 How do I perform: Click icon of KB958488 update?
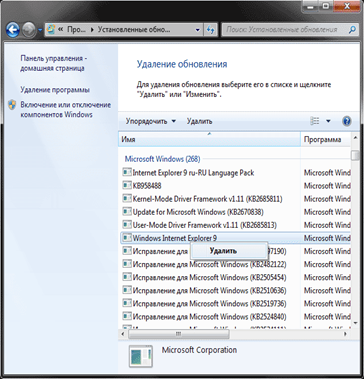(x=127, y=185)
